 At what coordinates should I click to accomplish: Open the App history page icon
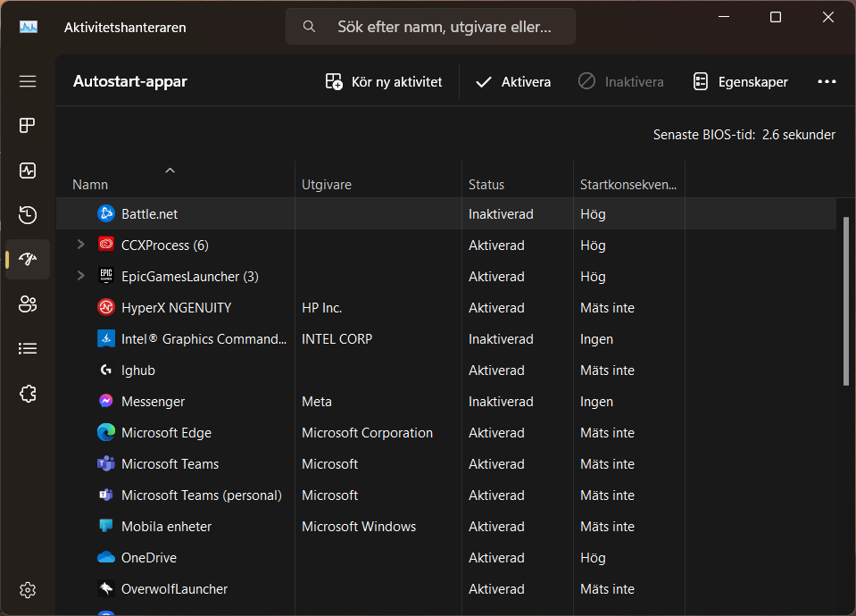coord(28,214)
